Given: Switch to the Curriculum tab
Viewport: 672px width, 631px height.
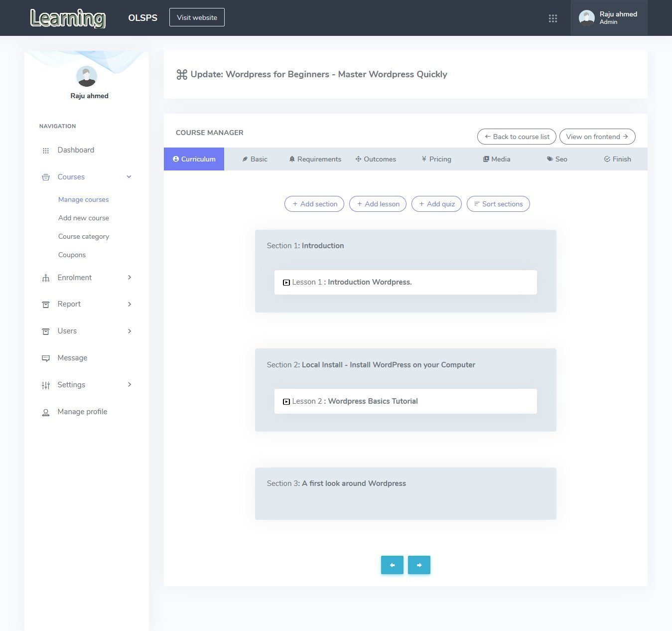Looking at the screenshot, I should click(194, 159).
